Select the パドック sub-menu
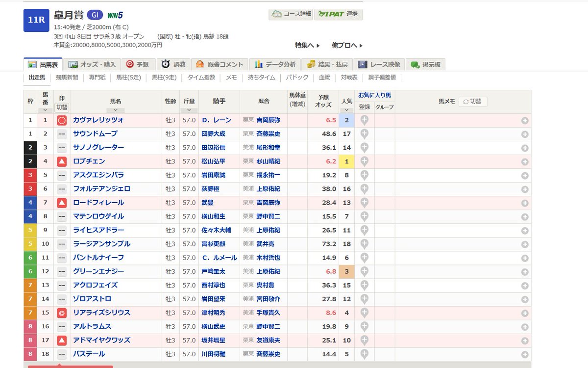This screenshot has height=368, width=588. pos(297,78)
